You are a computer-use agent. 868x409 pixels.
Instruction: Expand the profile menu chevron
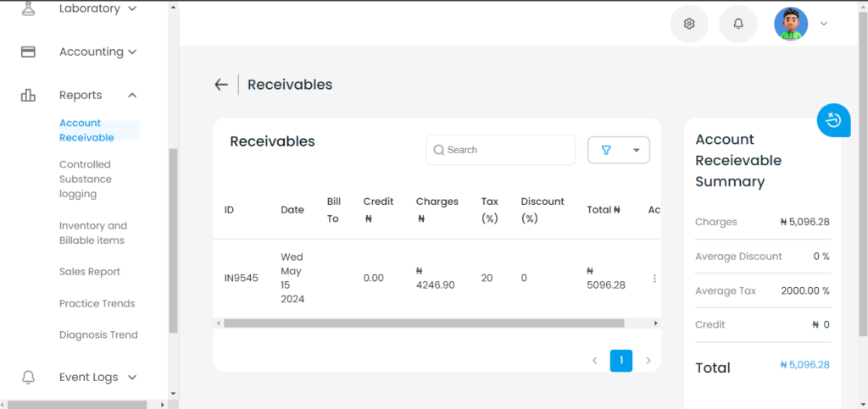click(x=824, y=24)
